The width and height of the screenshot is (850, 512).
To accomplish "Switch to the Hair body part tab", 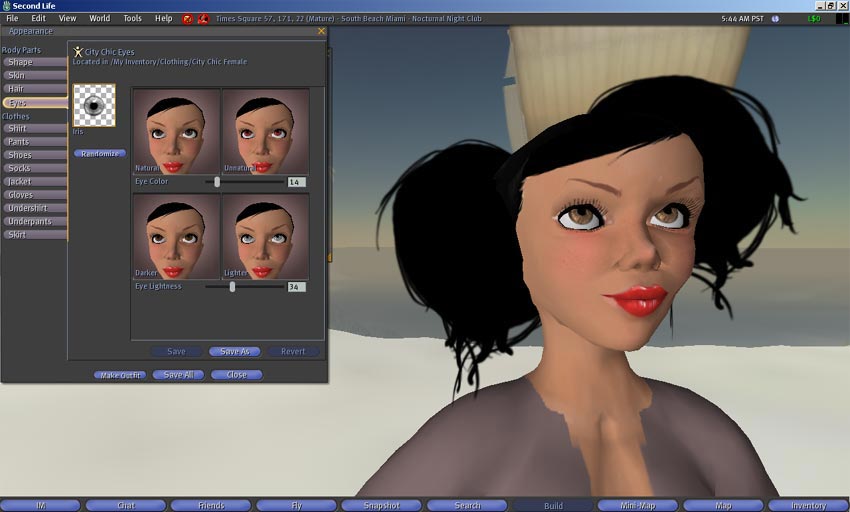I will click(x=34, y=89).
